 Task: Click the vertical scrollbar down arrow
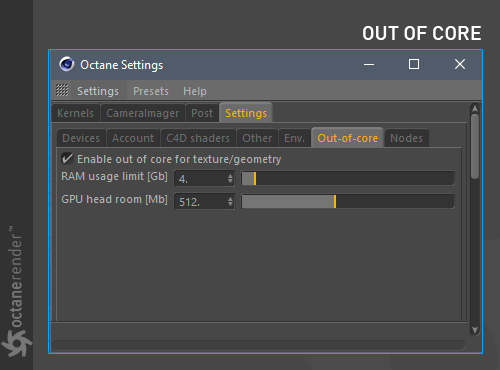[475, 330]
